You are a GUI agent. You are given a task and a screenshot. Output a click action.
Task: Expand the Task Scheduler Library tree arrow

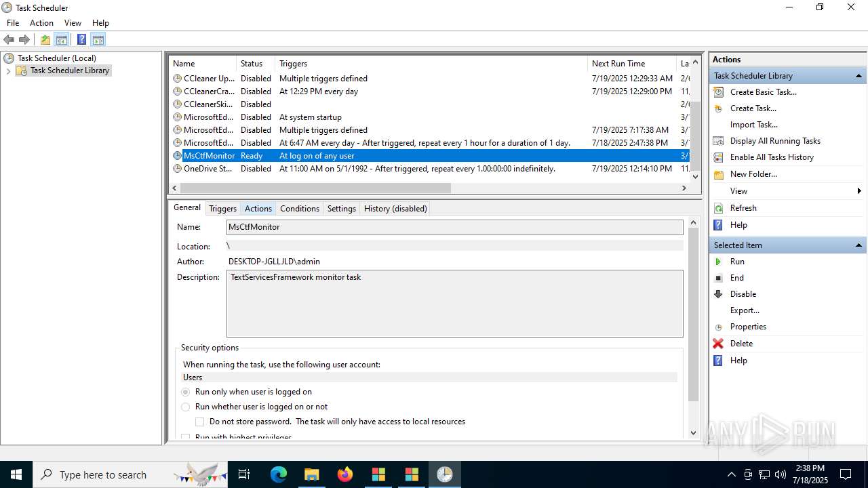pos(8,70)
